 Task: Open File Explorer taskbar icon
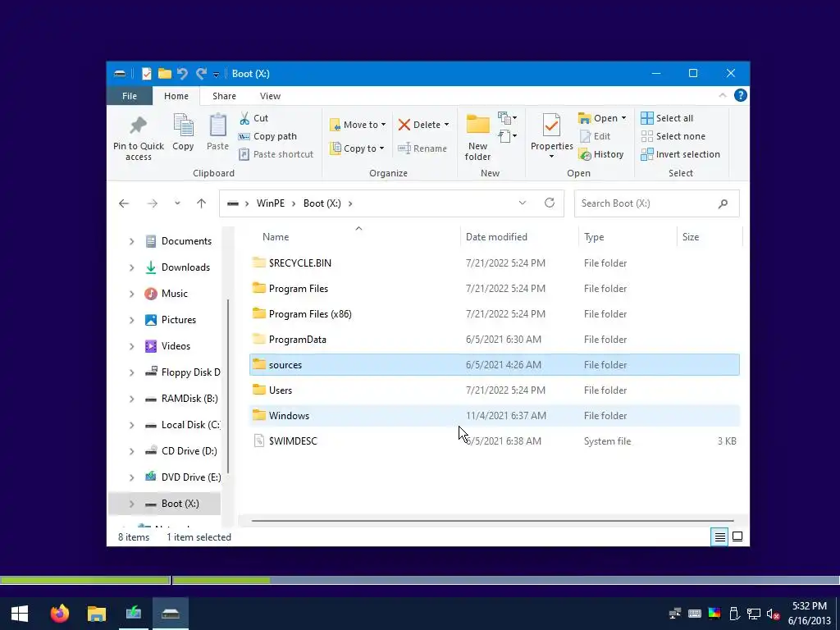(97, 614)
